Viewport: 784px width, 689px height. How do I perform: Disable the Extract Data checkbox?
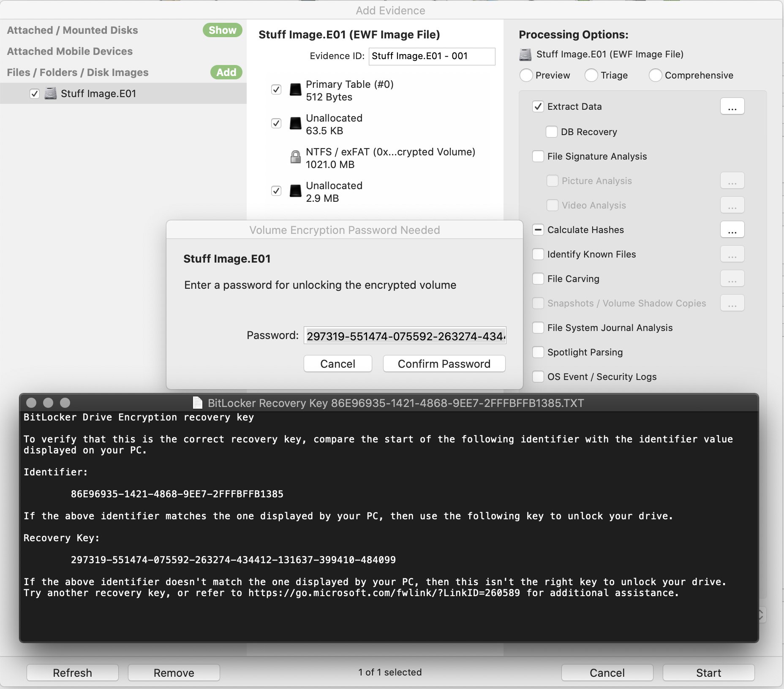pos(538,106)
